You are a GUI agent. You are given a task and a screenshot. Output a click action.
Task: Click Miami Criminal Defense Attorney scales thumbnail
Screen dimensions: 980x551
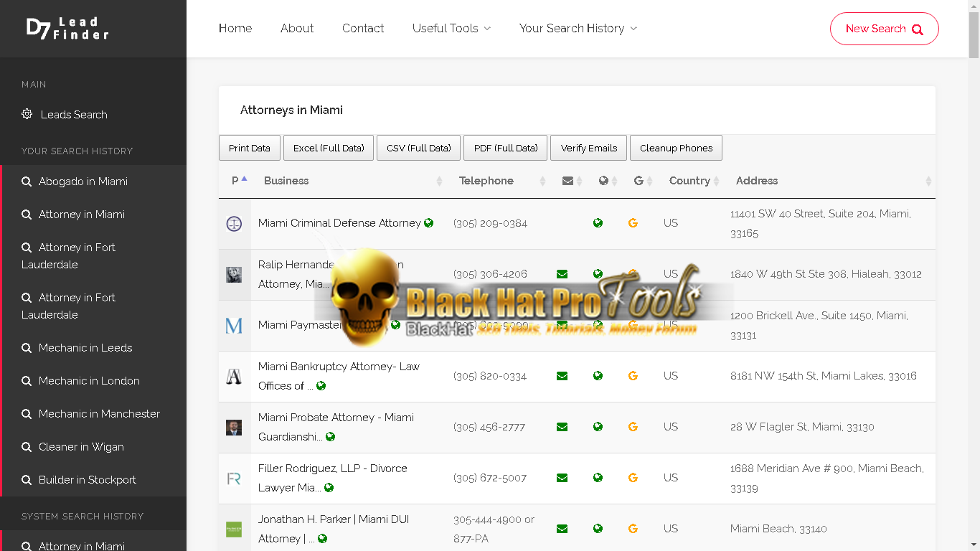pyautogui.click(x=234, y=223)
